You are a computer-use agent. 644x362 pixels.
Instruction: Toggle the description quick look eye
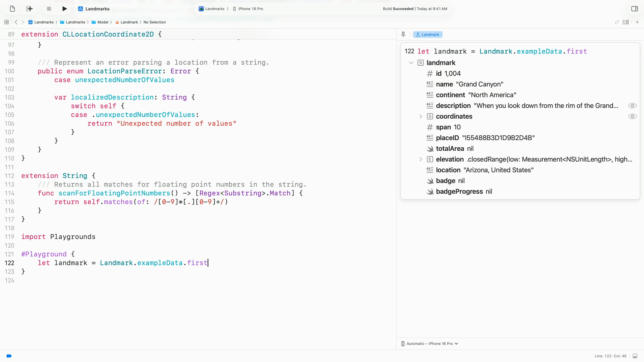(x=632, y=106)
